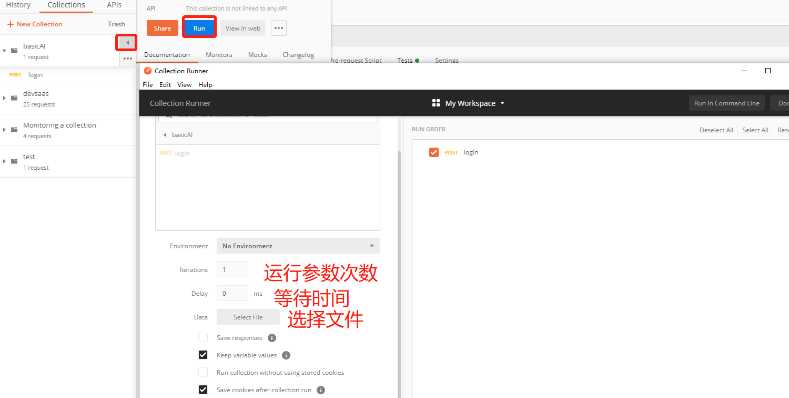Click the Collection Runner Postman logo icon
Viewport: 789px width, 398px height.
pos(147,71)
